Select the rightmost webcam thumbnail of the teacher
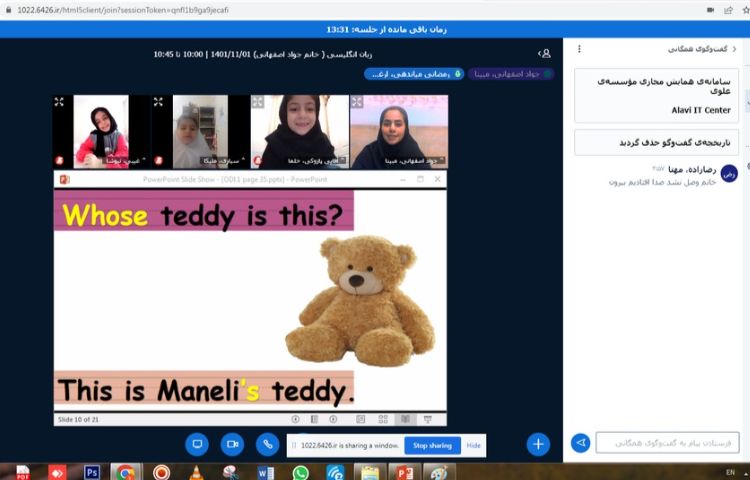This screenshot has height=480, width=750. [x=398, y=132]
